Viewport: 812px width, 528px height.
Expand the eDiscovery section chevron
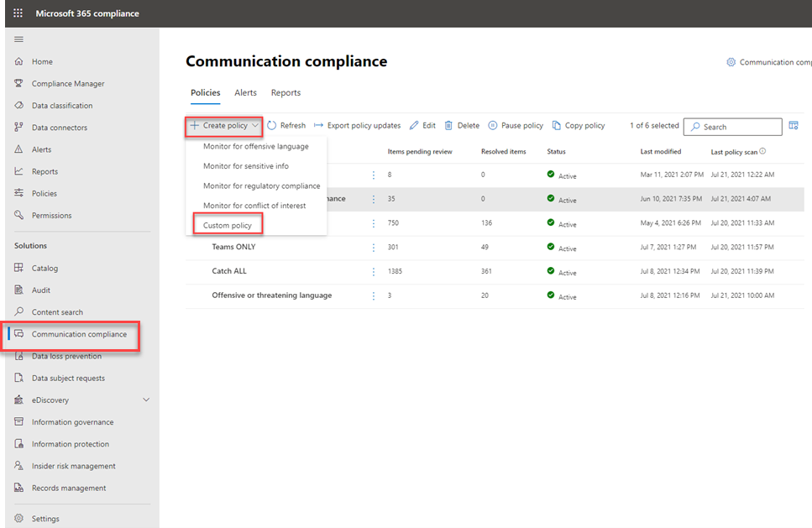[x=146, y=400]
